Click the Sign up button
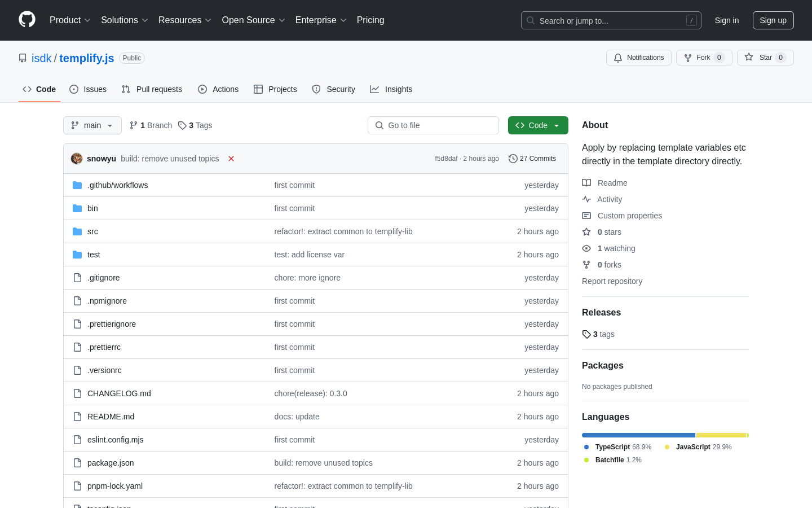The image size is (812, 508). [773, 20]
